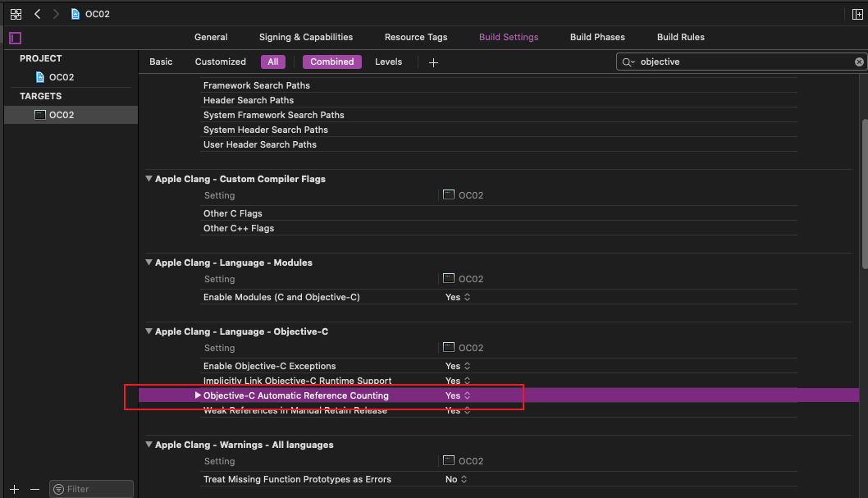Open the Resource Tags tab
Image resolution: width=868 pixels, height=498 pixels.
(x=416, y=37)
